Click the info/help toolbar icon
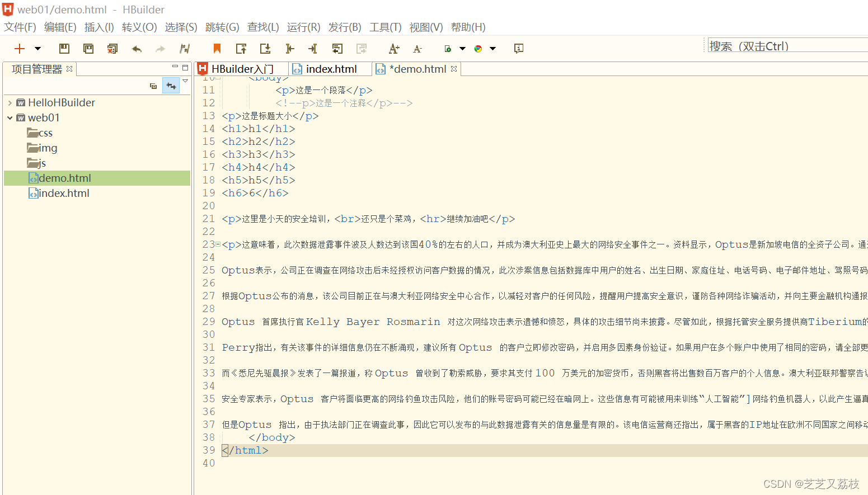 coord(519,49)
